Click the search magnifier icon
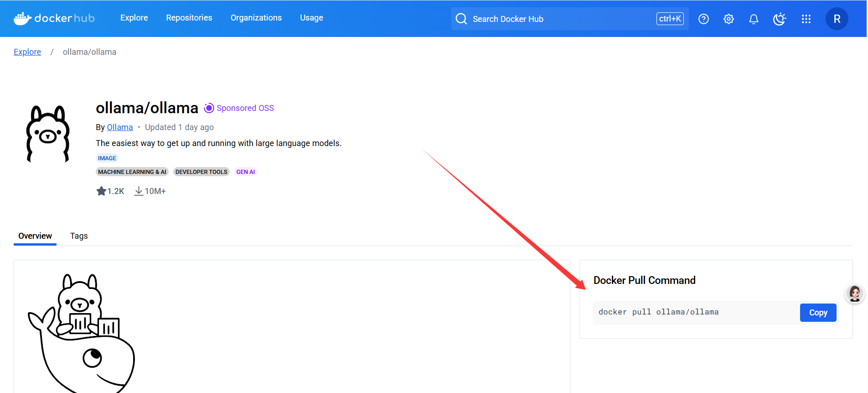Screen dimensions: 868x393 (461, 19)
